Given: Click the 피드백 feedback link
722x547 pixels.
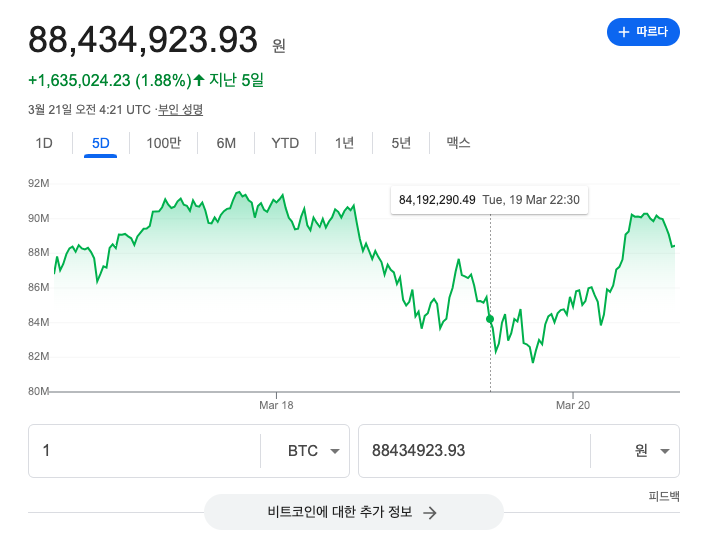Looking at the screenshot, I should [x=664, y=496].
